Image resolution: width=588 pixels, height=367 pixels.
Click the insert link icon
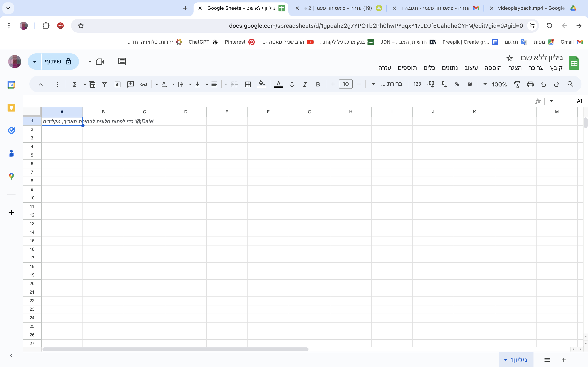[x=144, y=84]
